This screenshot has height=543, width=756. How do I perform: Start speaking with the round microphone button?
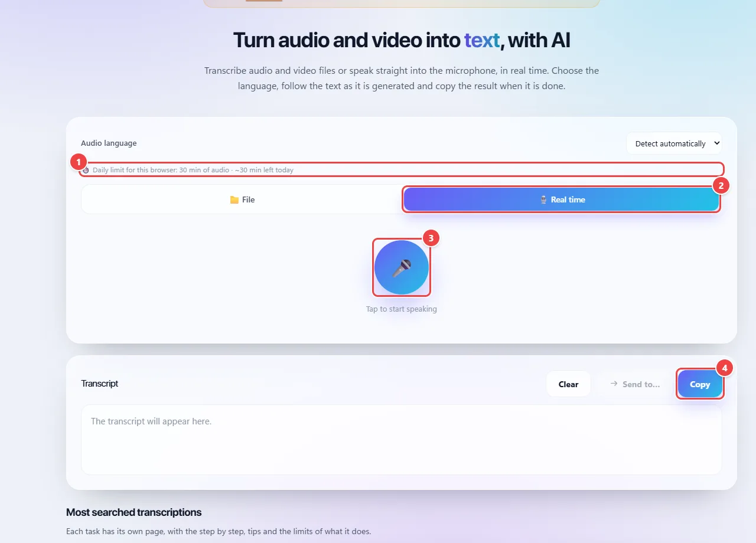402,267
